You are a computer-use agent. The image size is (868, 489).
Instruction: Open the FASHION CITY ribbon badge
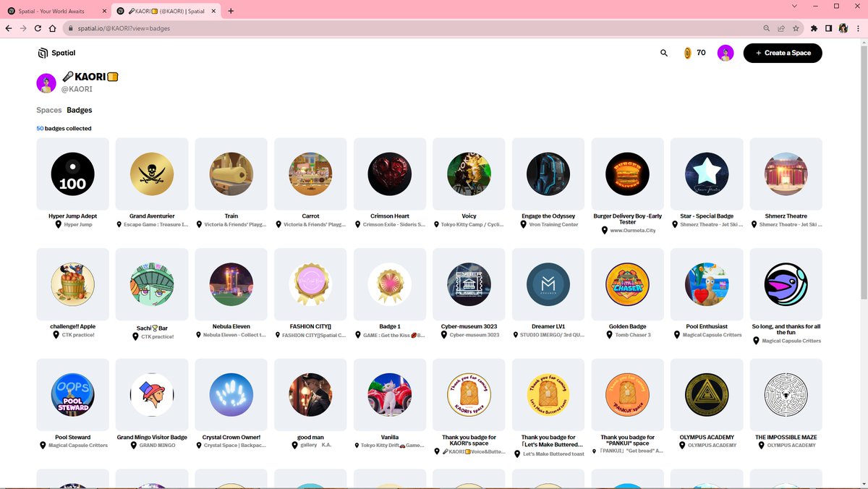point(310,284)
